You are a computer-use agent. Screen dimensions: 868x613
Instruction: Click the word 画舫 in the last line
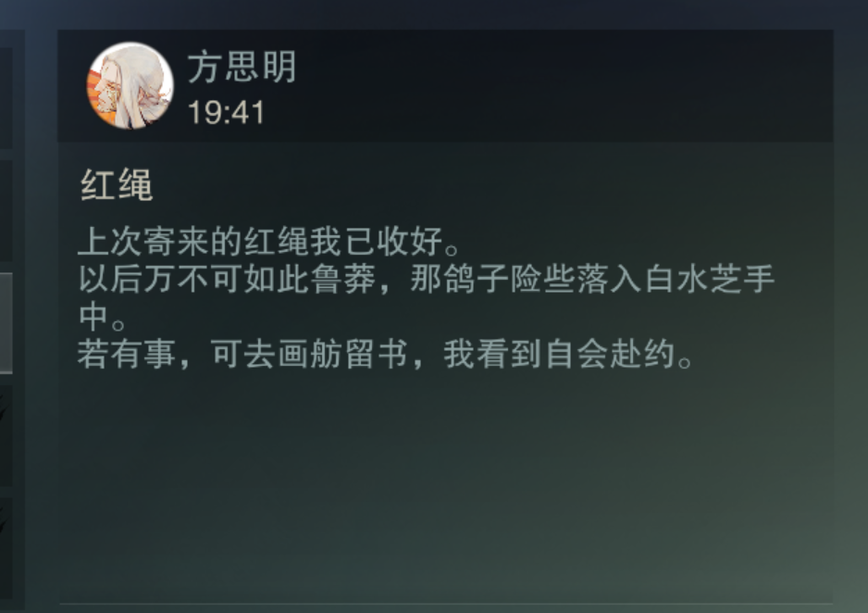310,354
